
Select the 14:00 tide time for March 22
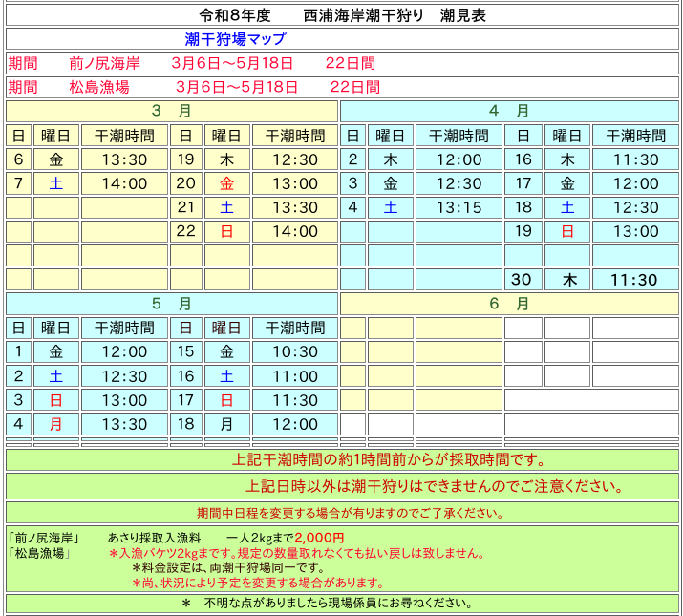(295, 231)
